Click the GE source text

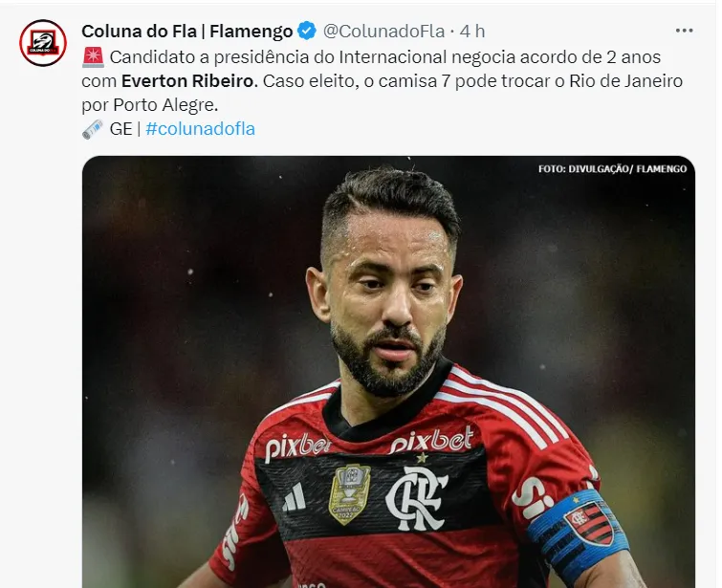click(121, 129)
